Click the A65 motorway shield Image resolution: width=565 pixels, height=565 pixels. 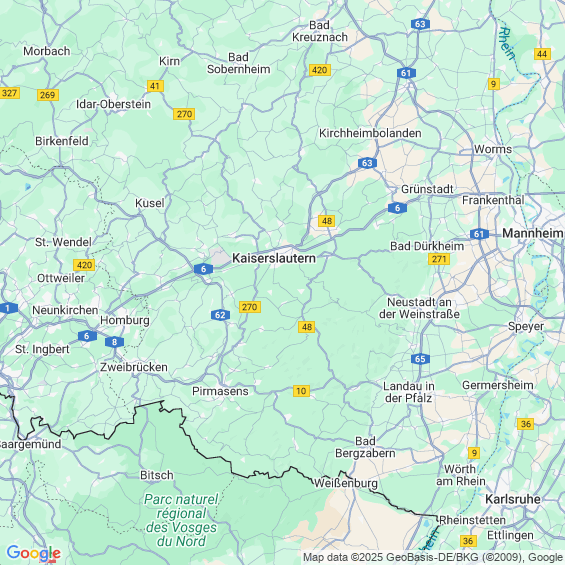(x=420, y=359)
